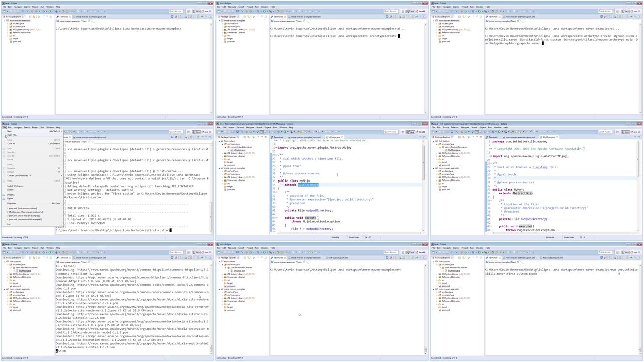This screenshot has width=644, height=362.
Task: Collapse the first-custom project in the Downloading output window
Action: tap(5, 262)
